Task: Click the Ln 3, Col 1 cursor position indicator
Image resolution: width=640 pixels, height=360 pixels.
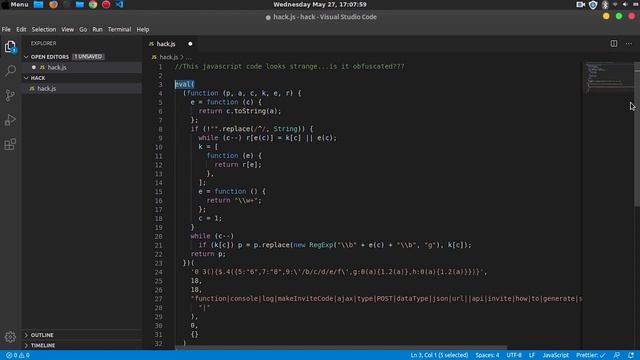Action: click(x=439, y=355)
